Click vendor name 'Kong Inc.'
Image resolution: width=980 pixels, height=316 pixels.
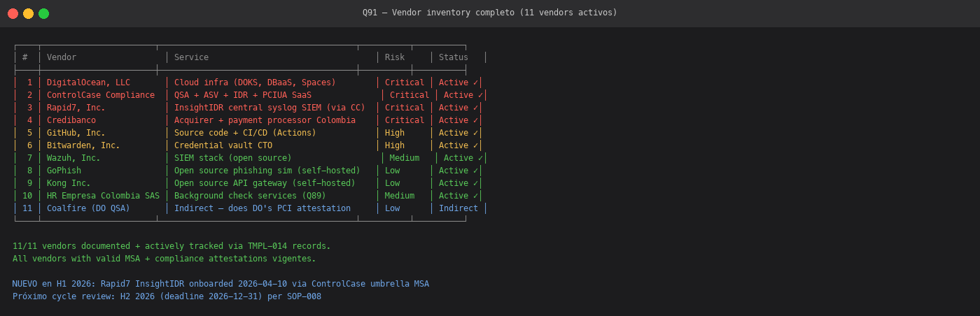[69, 183]
